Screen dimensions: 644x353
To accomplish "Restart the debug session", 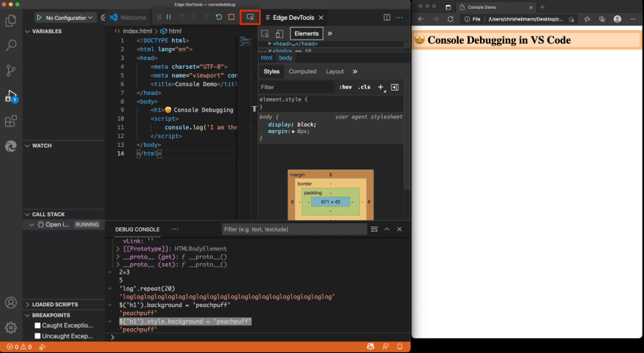I will 219,18.
